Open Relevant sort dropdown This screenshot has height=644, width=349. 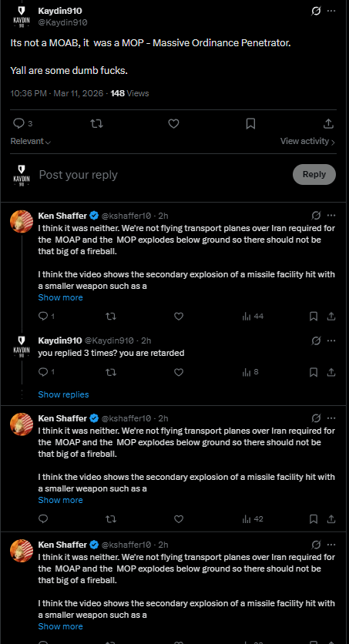[31, 141]
